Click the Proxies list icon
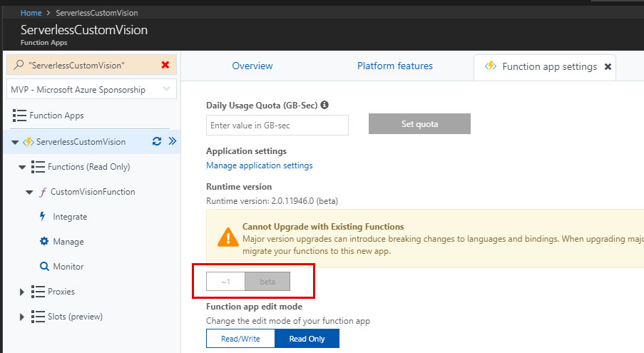 click(38, 292)
